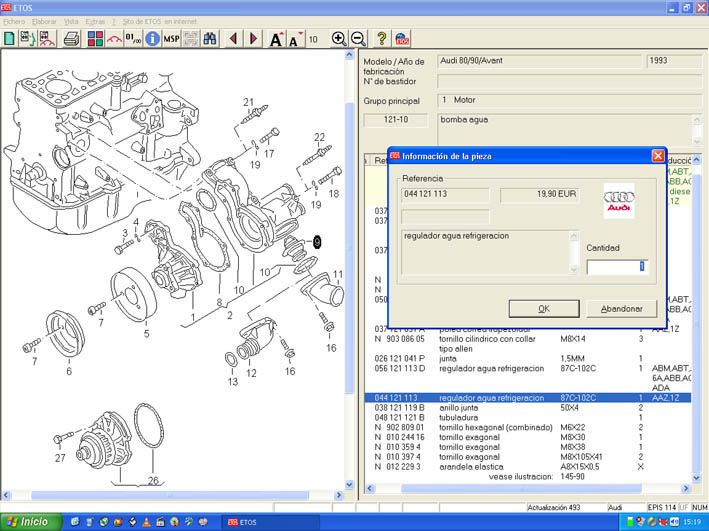
Task: Click the ETOS internet globe icon
Action: coord(402,38)
